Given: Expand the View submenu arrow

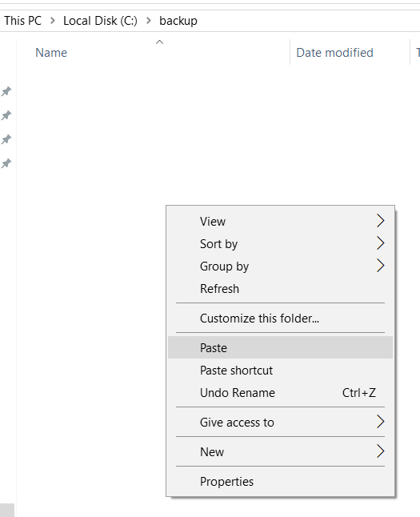Looking at the screenshot, I should (381, 221).
